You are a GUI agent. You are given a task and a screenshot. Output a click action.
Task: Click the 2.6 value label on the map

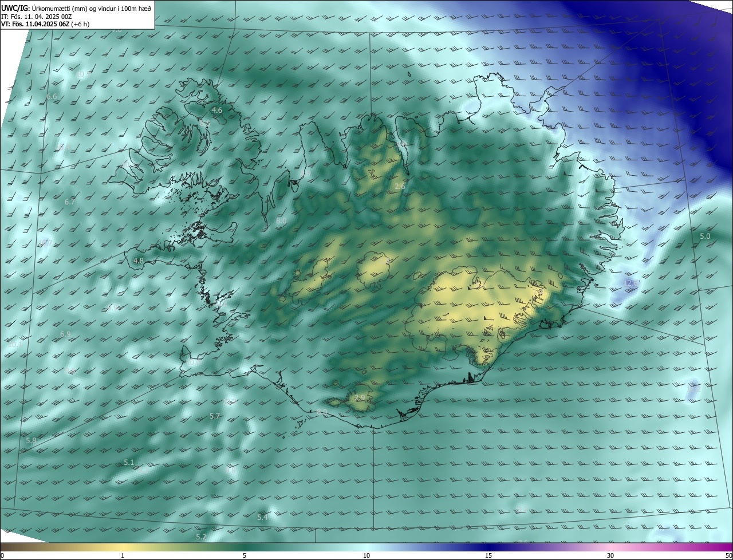[400, 187]
